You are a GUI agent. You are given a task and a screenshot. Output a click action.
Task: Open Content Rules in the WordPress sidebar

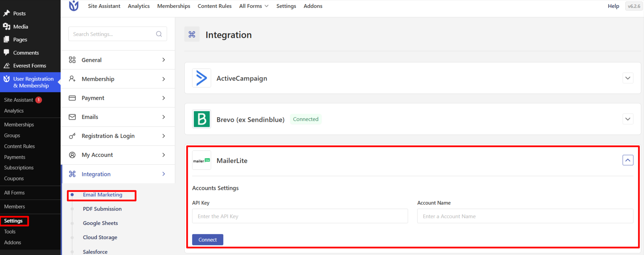click(x=19, y=146)
